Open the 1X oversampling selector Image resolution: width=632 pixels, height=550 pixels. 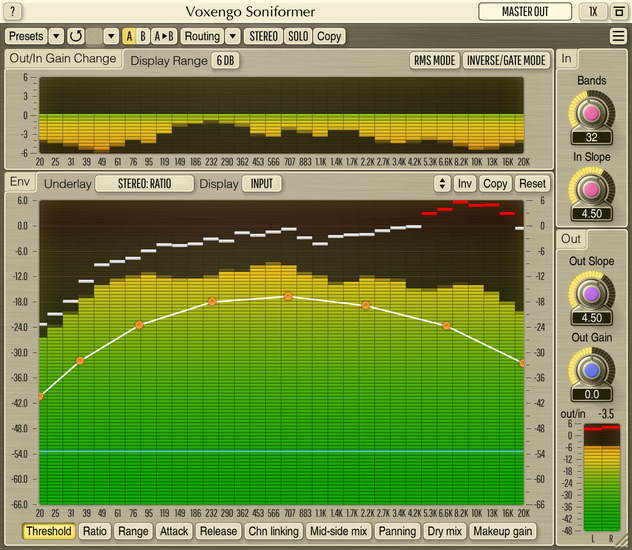pos(593,12)
